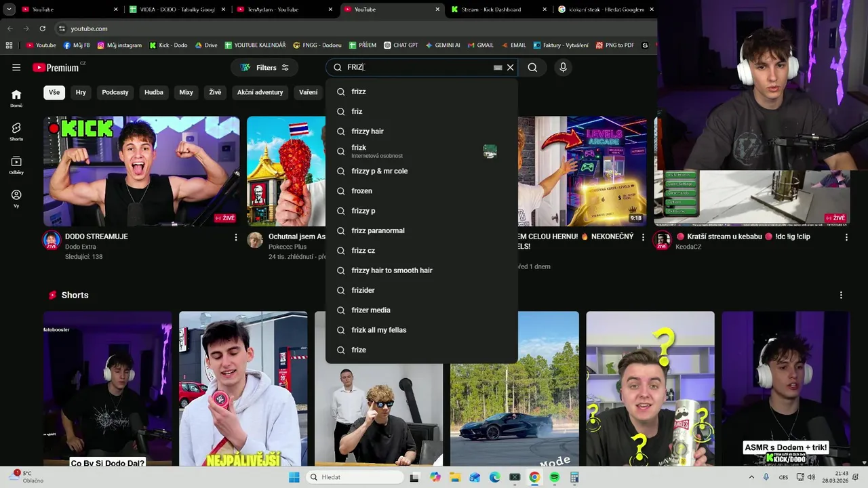Viewport: 868px width, 488px height.
Task: Choose suggestion "frizz"
Action: [x=421, y=91]
